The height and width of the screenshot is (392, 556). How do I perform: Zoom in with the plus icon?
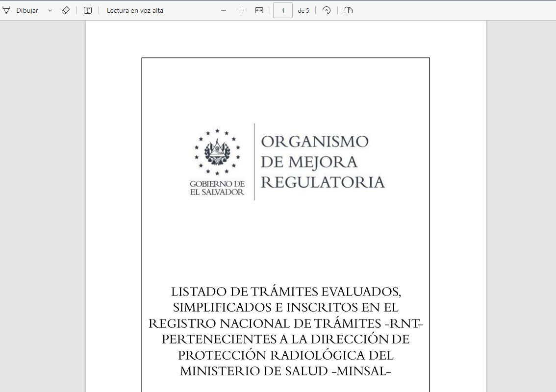[241, 10]
